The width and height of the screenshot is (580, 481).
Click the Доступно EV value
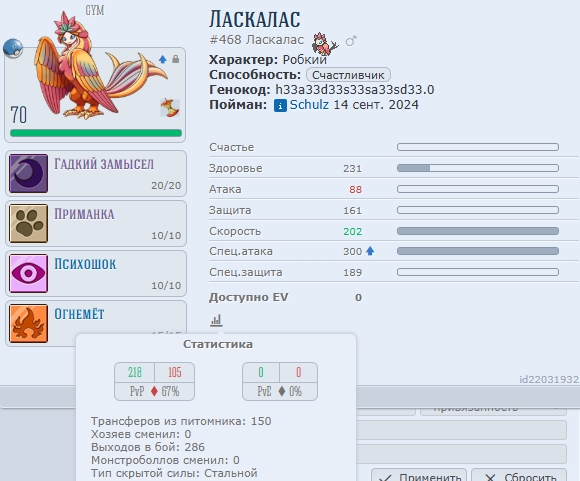pyautogui.click(x=358, y=297)
